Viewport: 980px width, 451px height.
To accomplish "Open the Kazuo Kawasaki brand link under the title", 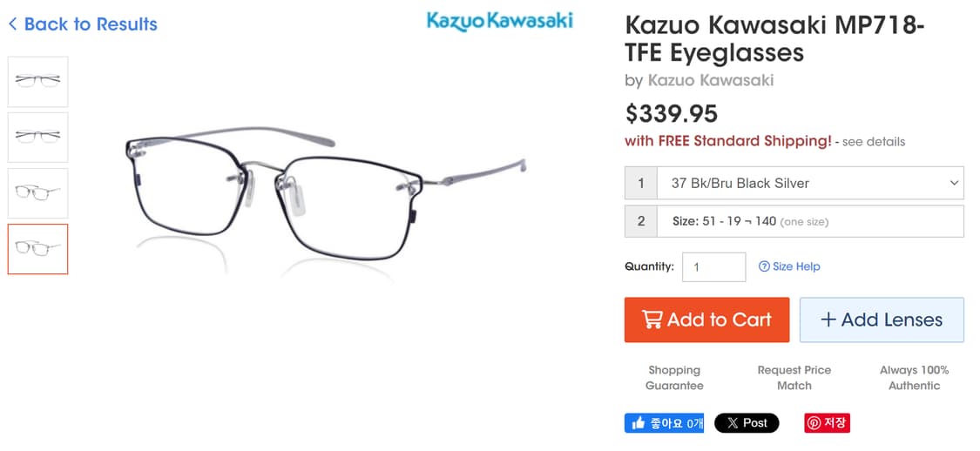I will (x=711, y=81).
